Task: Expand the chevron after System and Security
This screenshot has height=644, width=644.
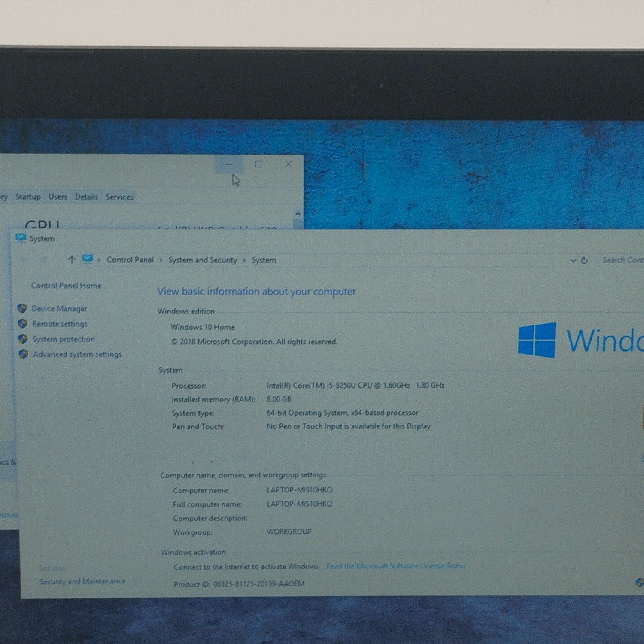Action: [244, 260]
